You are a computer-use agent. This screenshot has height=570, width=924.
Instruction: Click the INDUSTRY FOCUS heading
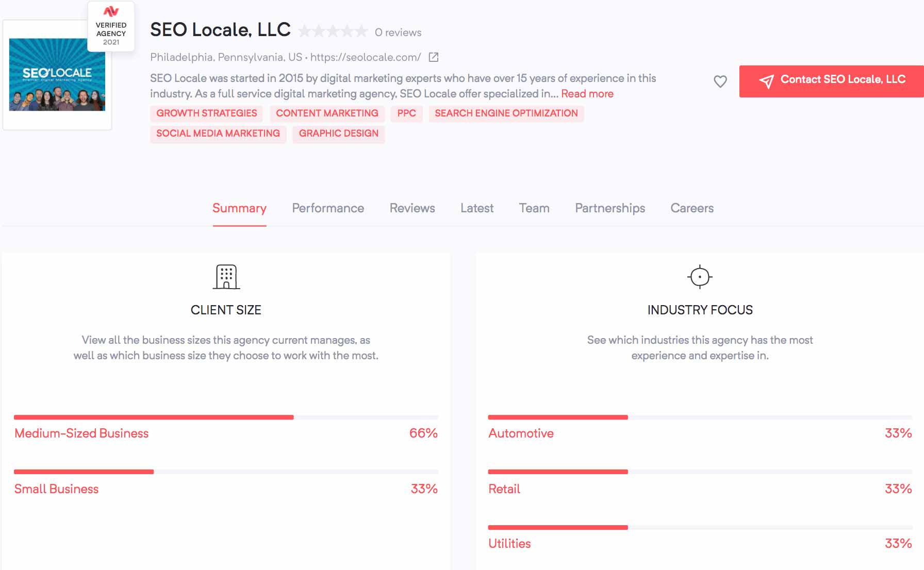click(x=700, y=310)
